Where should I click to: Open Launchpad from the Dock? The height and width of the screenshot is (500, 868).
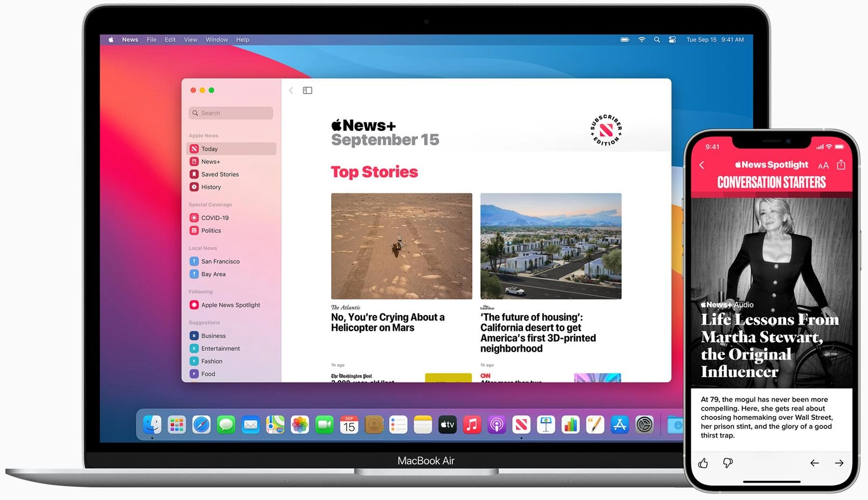pyautogui.click(x=177, y=425)
